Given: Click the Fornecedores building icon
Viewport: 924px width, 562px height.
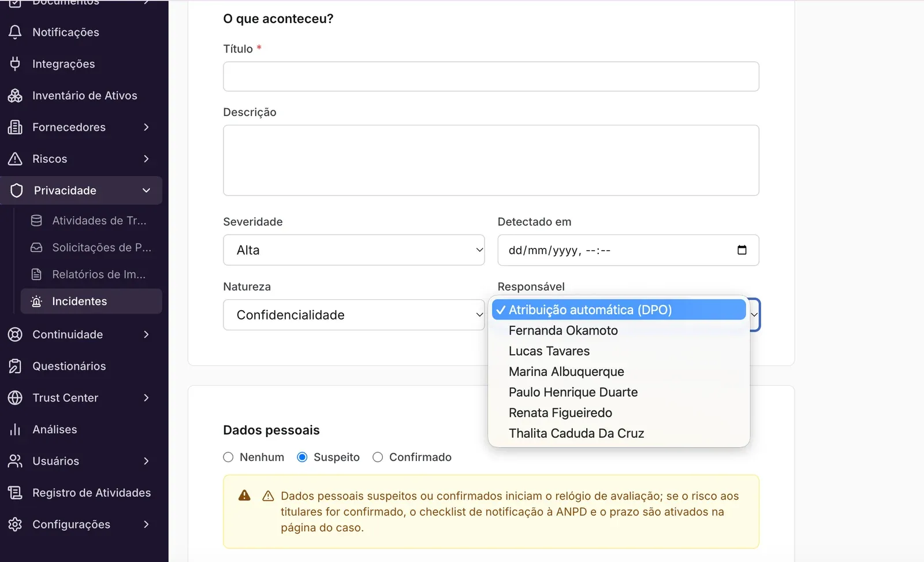Looking at the screenshot, I should pos(16,127).
